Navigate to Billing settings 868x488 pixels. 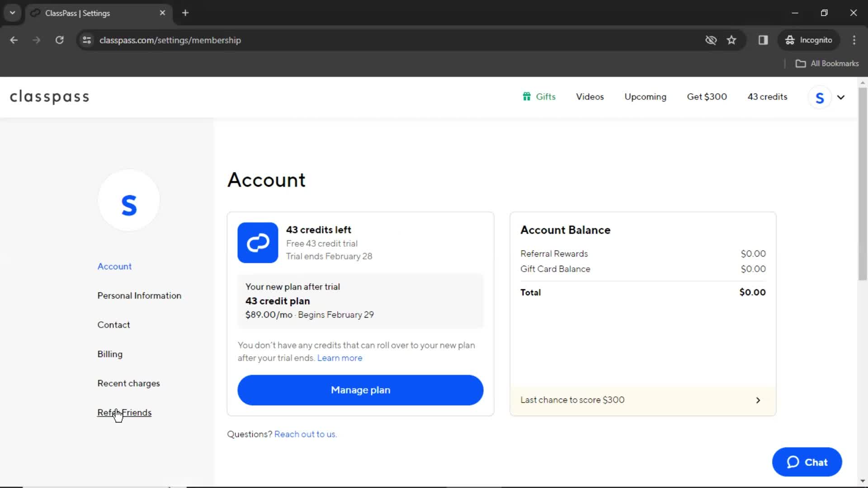tap(110, 353)
